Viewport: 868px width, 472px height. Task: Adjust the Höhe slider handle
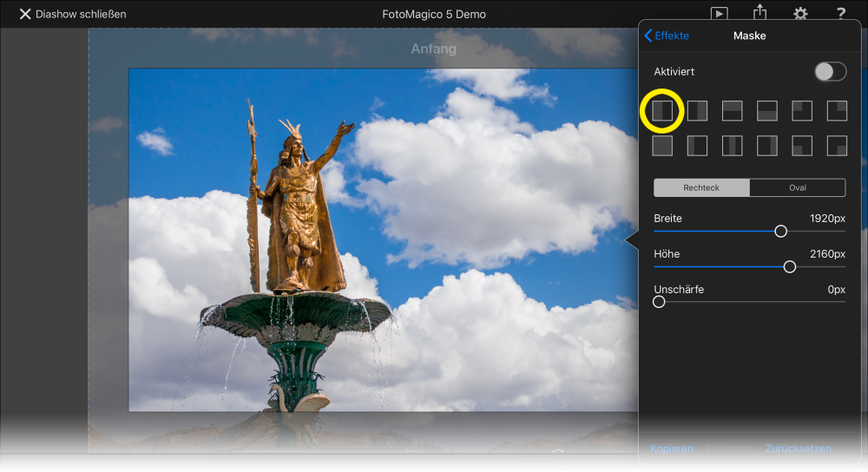pyautogui.click(x=789, y=266)
